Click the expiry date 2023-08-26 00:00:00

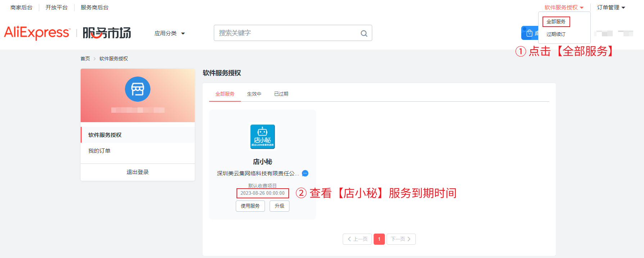[262, 193]
